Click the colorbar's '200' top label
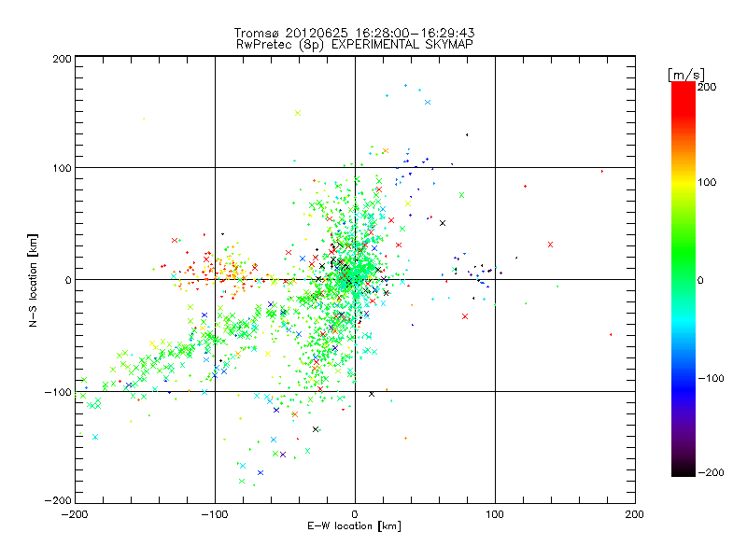The width and height of the screenshot is (747, 560). 707,87
